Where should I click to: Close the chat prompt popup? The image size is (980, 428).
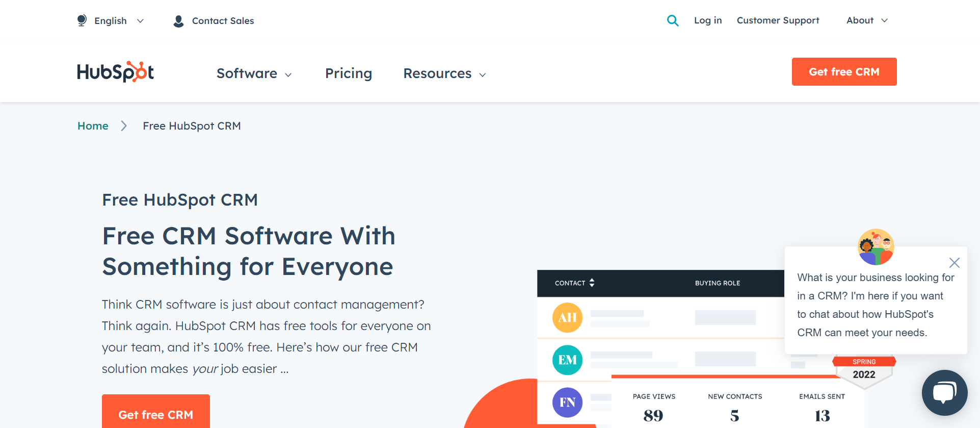click(x=955, y=263)
